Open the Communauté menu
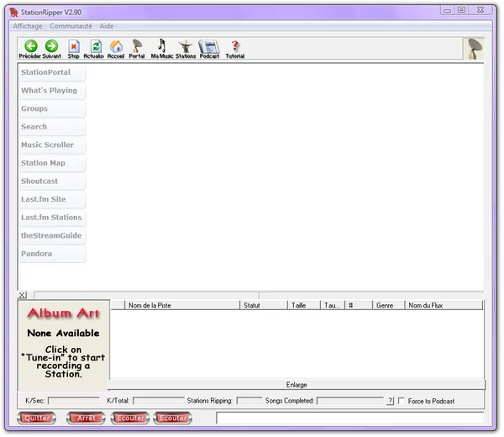This screenshot has height=437, width=504. tap(71, 26)
